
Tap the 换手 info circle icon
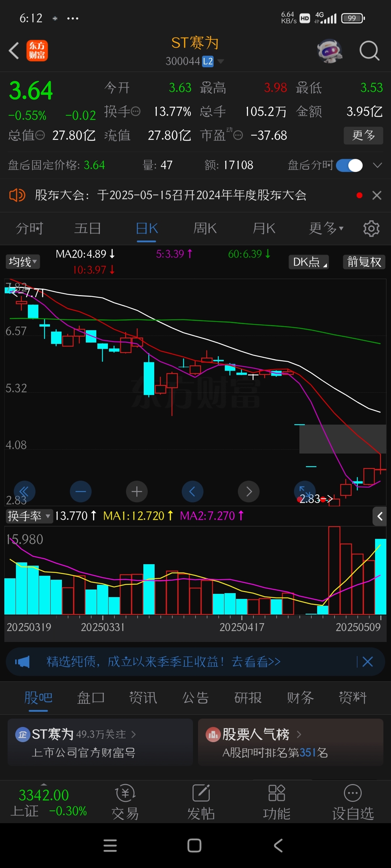[136, 111]
